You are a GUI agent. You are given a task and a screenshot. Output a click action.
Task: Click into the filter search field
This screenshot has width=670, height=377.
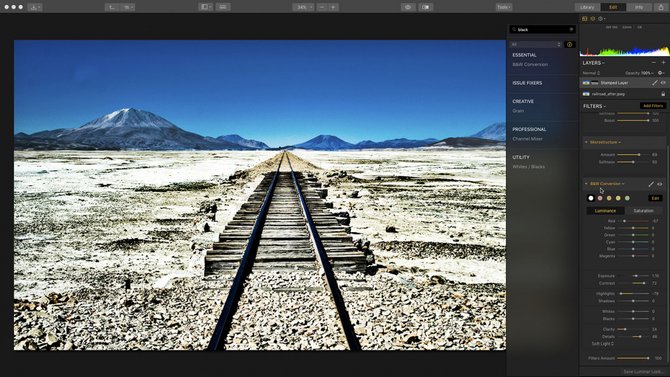[542, 29]
